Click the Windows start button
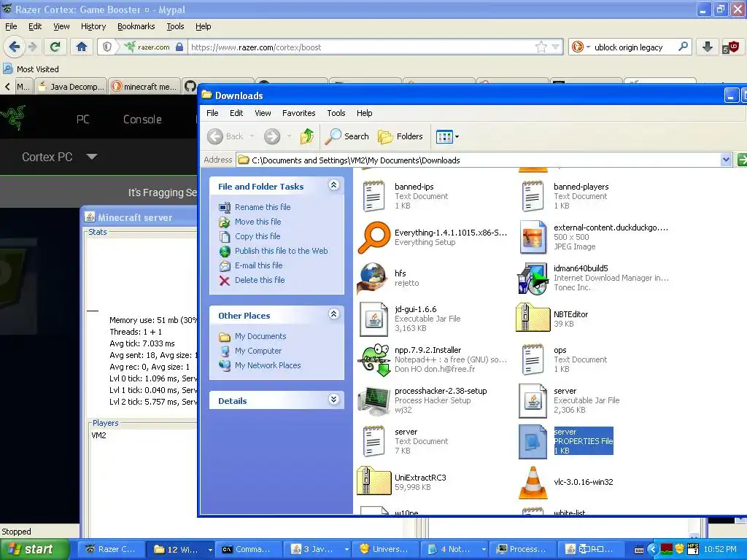The image size is (747, 560). coord(34,550)
